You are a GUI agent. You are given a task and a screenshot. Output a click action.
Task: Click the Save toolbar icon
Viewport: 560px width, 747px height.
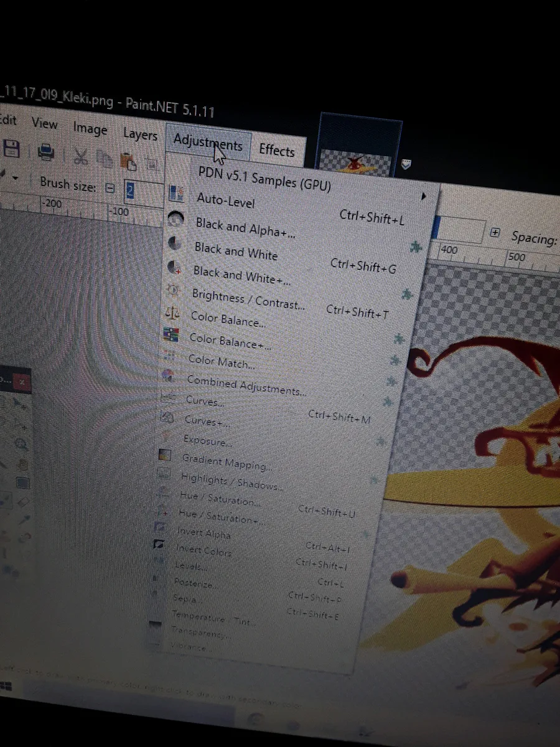tap(11, 149)
